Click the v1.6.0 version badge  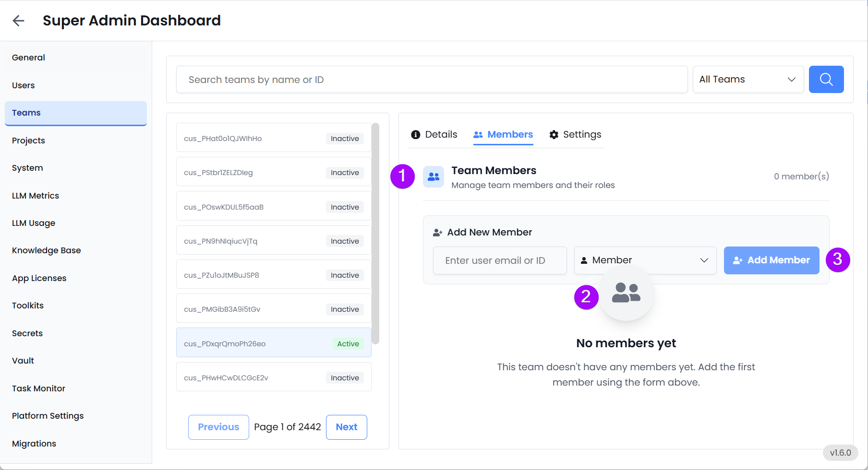841,453
